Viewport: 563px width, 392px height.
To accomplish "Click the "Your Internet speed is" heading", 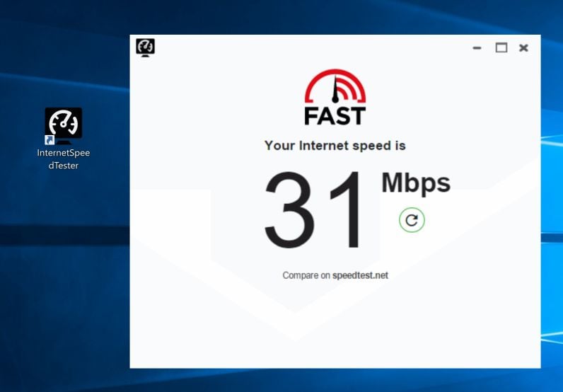I will pyautogui.click(x=335, y=146).
